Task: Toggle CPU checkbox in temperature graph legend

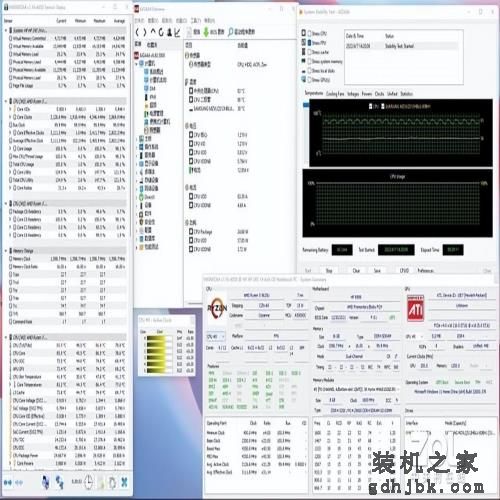Action: (x=370, y=106)
